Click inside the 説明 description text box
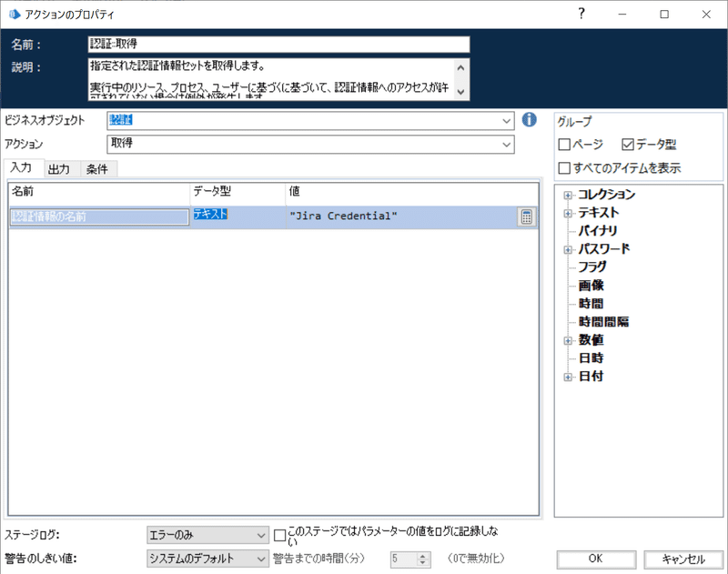 click(x=270, y=79)
